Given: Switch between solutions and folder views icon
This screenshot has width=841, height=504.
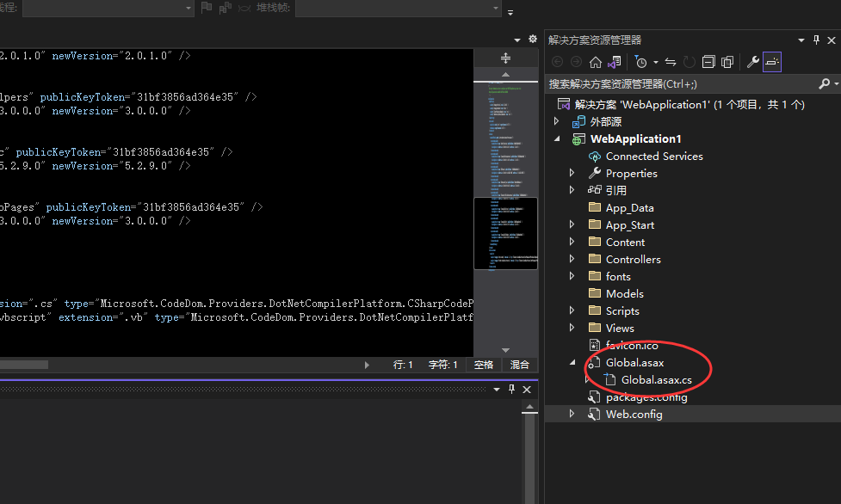Looking at the screenshot, I should click(614, 62).
